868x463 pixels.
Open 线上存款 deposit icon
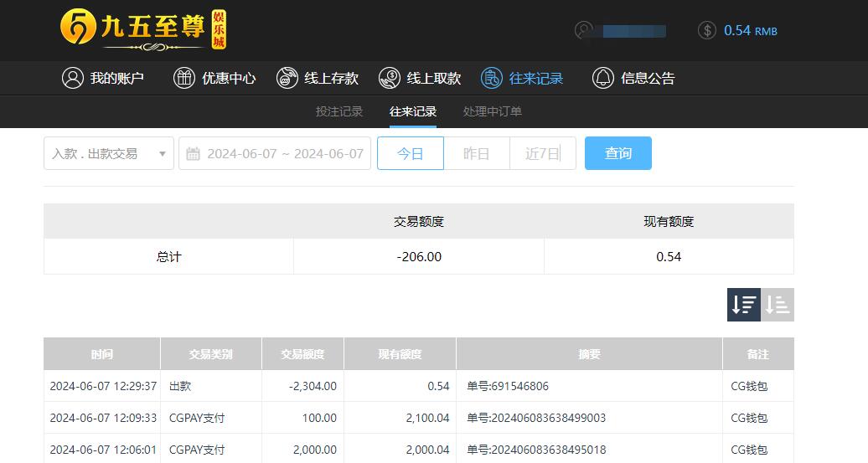(287, 78)
